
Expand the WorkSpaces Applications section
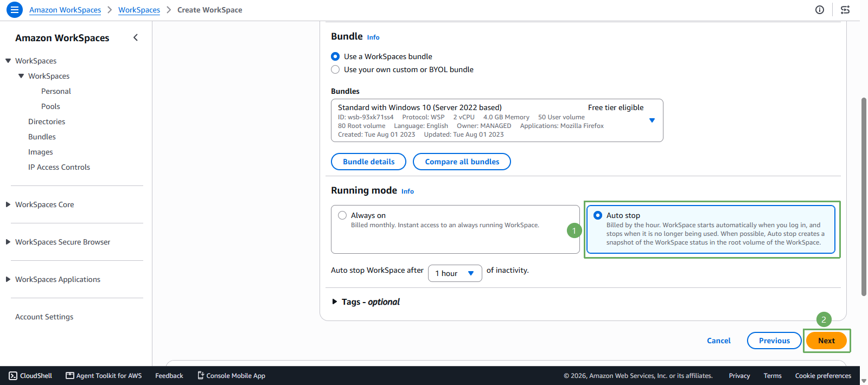click(x=8, y=279)
